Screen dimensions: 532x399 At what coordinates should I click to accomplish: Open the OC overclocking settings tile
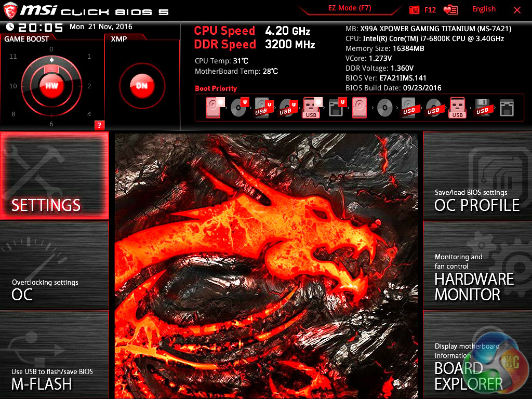coord(54,265)
